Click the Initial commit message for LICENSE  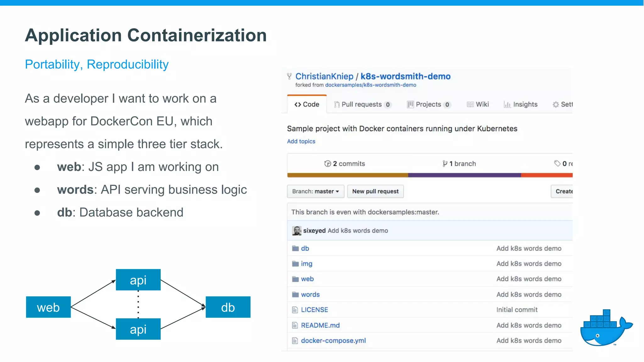coord(517,310)
